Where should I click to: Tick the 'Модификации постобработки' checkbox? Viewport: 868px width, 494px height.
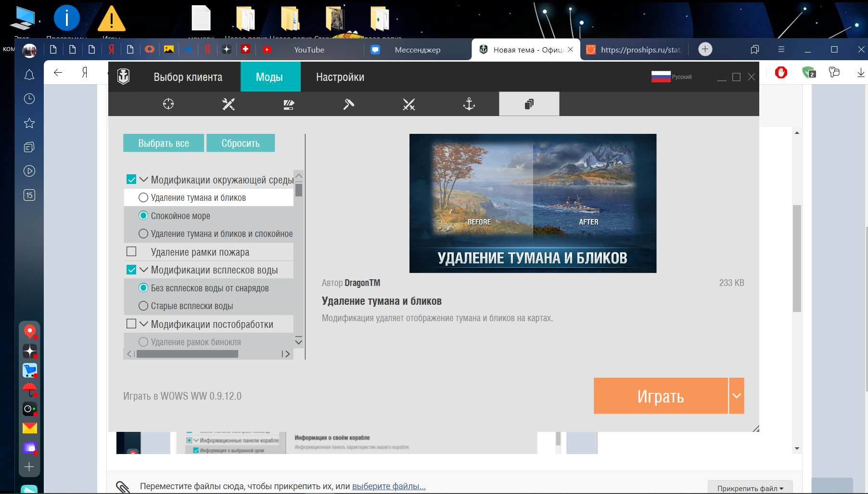131,324
